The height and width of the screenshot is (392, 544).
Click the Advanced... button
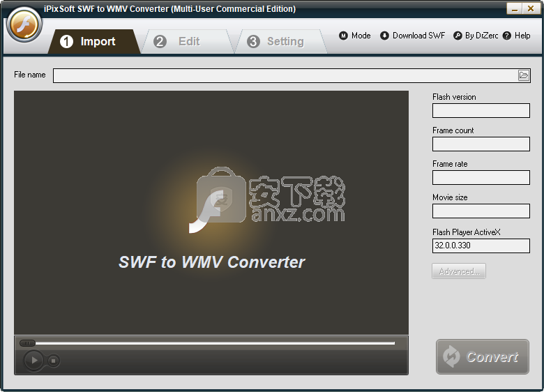pos(459,271)
